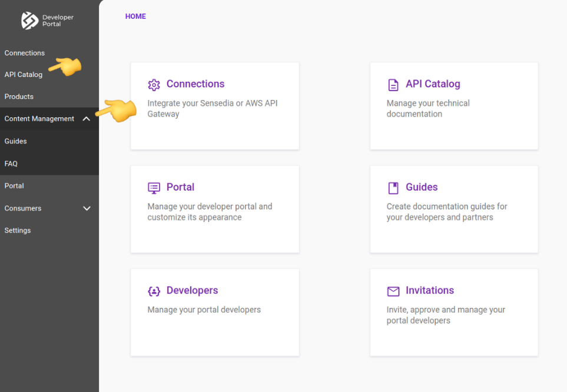Image resolution: width=567 pixels, height=392 pixels.
Task: Collapse the Content Management section
Action: click(87, 118)
